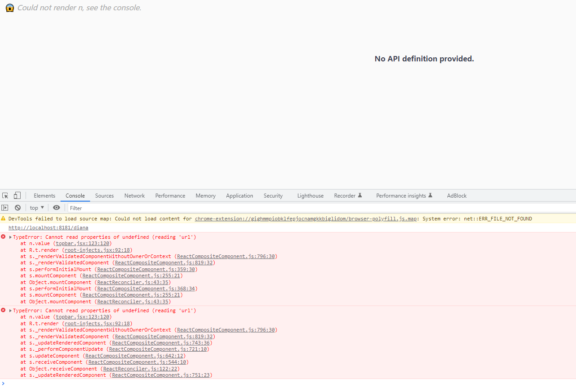Image resolution: width=576 pixels, height=392 pixels.
Task: Open the Lighthouse tab
Action: (310, 195)
